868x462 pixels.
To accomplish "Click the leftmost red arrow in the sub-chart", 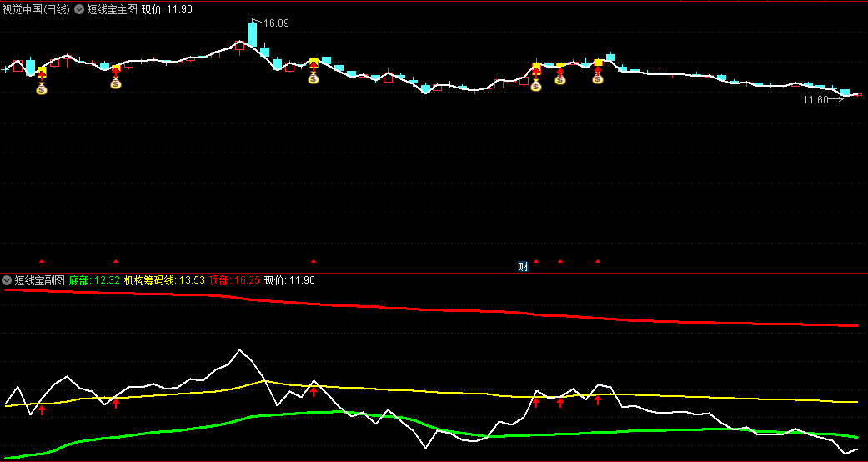I will point(42,410).
